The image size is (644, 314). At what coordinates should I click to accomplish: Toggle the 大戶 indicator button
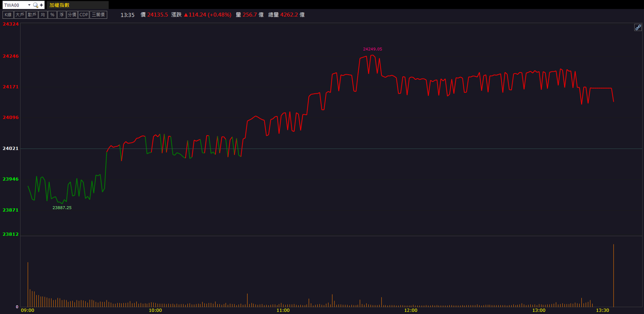(20, 15)
